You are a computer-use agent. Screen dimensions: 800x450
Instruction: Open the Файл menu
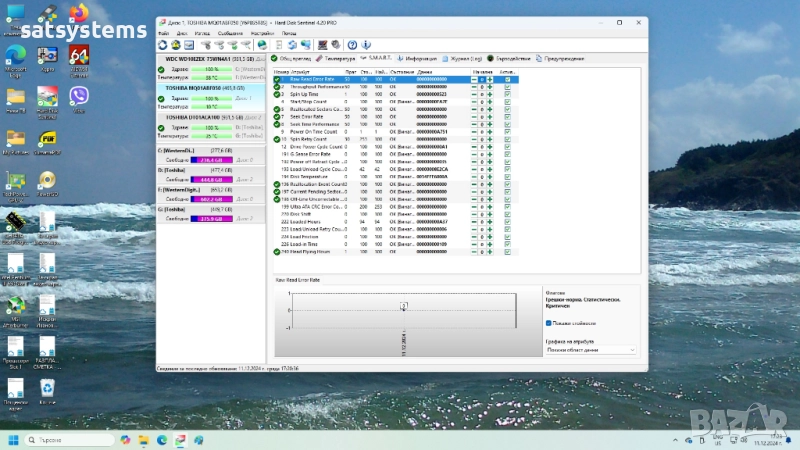click(x=164, y=33)
